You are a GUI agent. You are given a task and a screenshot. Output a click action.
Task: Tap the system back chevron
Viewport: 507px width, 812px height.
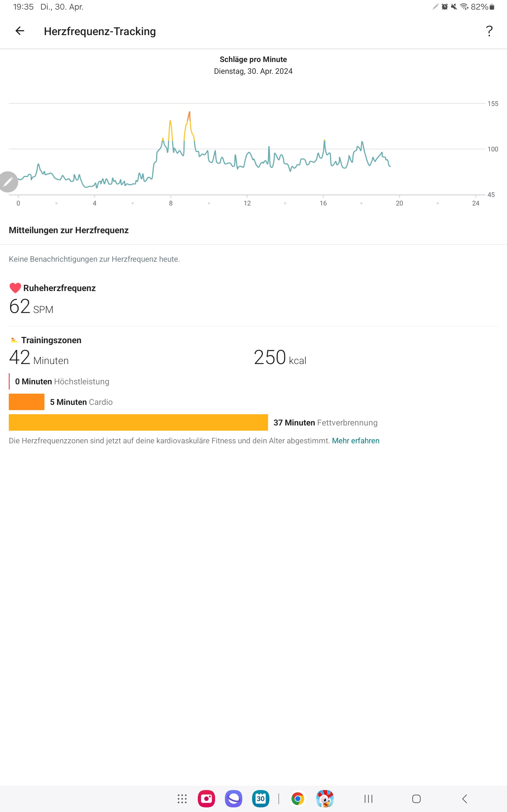pyautogui.click(x=464, y=799)
